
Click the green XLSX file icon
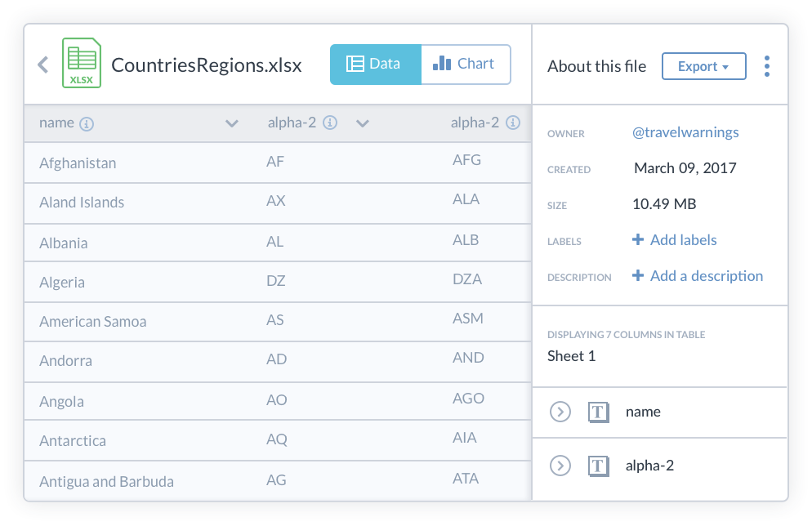coord(81,64)
